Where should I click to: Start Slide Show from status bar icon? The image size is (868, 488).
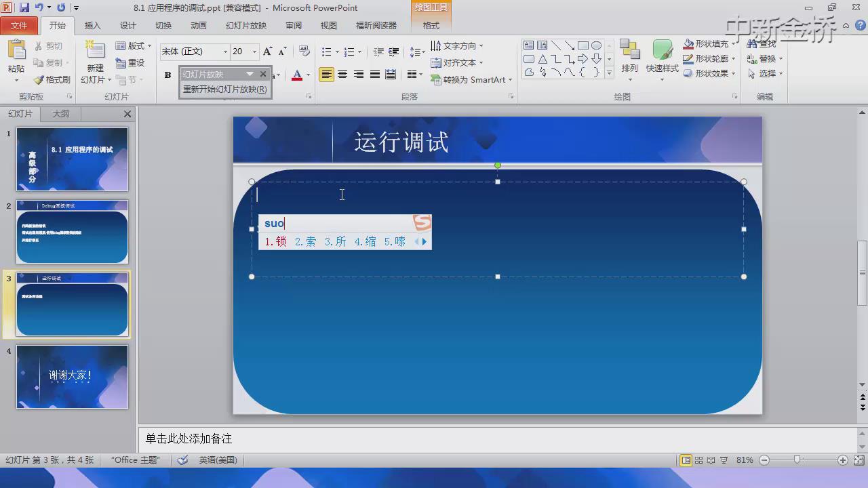coord(724,460)
